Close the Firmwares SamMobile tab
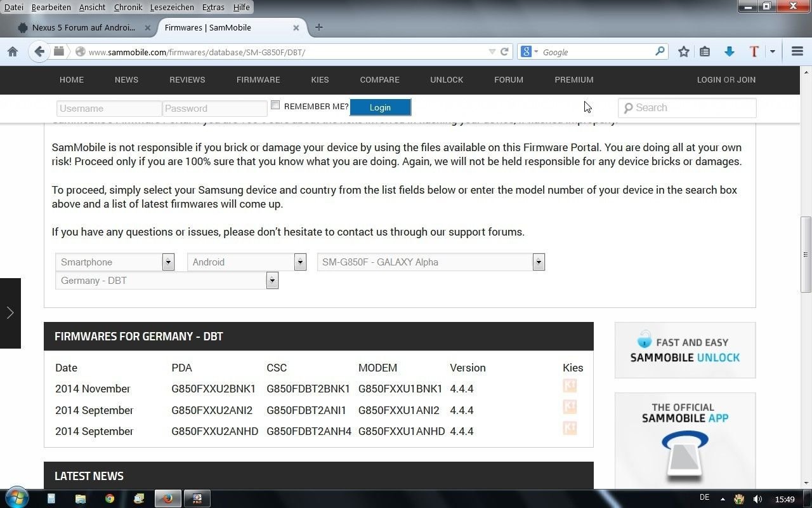This screenshot has width=812, height=508. (x=296, y=27)
